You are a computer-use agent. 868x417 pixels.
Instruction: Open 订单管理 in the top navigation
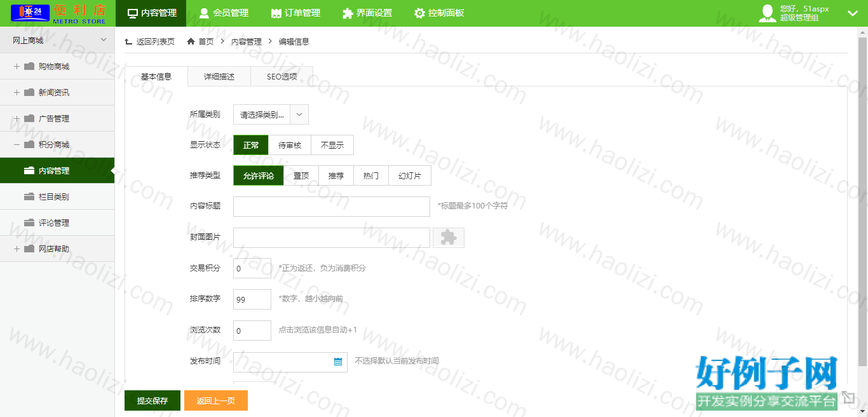pos(294,13)
